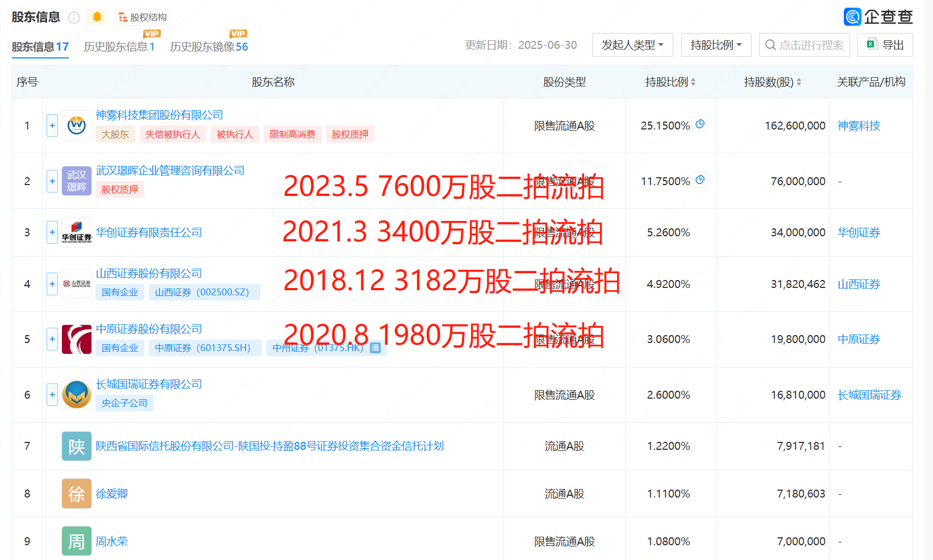Screen dimensions: 933x560
Task: Click 中原证券 red logo
Action: 77,339
